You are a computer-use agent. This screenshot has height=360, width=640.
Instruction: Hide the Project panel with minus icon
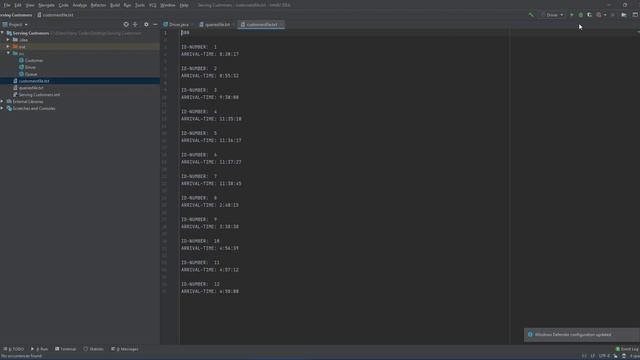pos(156,24)
